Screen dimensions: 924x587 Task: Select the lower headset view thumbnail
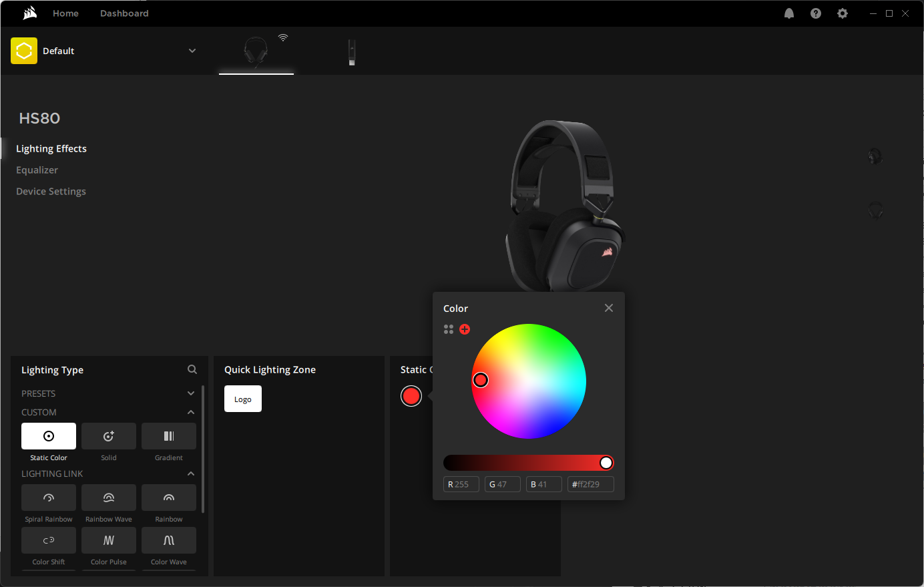tap(875, 210)
